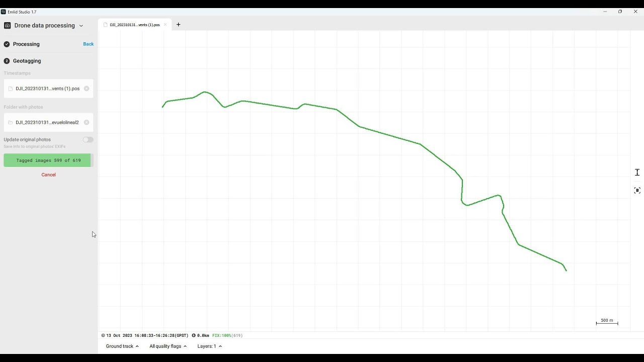This screenshot has height=362, width=644.
Task: Click the camera icon beside Drone data processing
Action: 7,26
